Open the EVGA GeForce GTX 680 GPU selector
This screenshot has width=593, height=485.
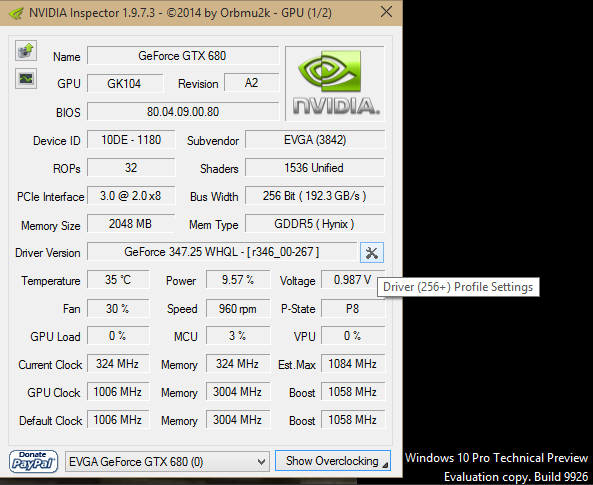167,462
